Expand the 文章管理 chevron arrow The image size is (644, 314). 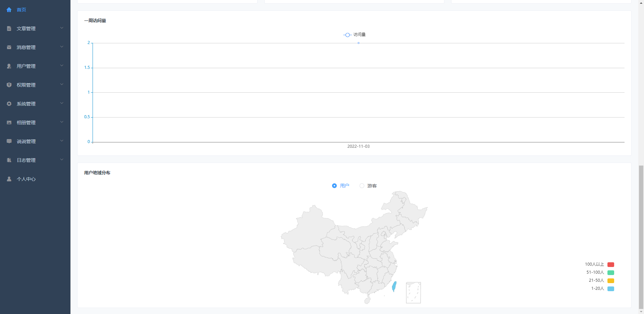coord(62,28)
